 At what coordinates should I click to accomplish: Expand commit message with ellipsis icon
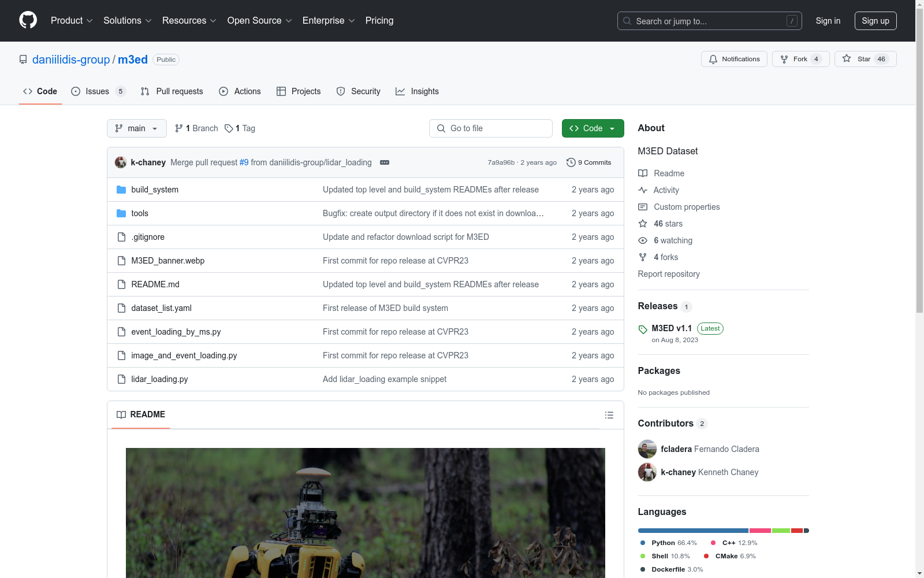(385, 162)
